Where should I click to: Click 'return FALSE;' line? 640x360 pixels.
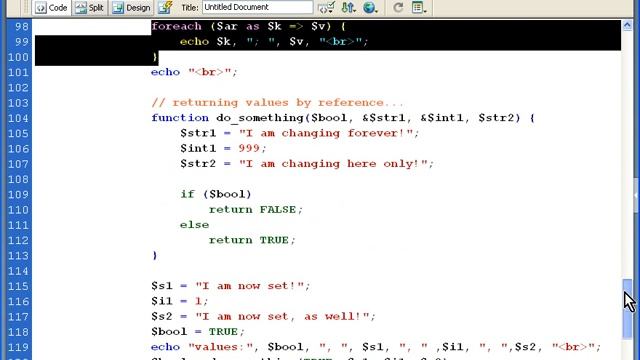point(256,209)
